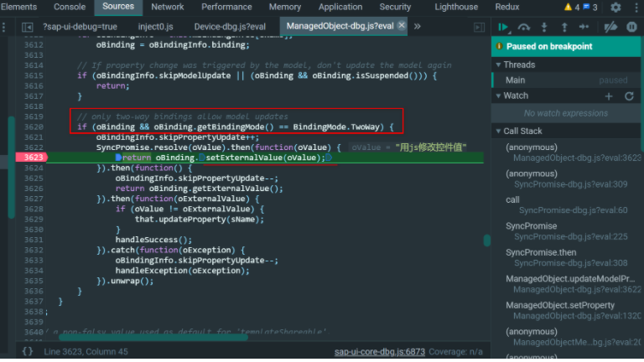The height and width of the screenshot is (362, 644).
Task: Add a watch expression
Action: 609,96
